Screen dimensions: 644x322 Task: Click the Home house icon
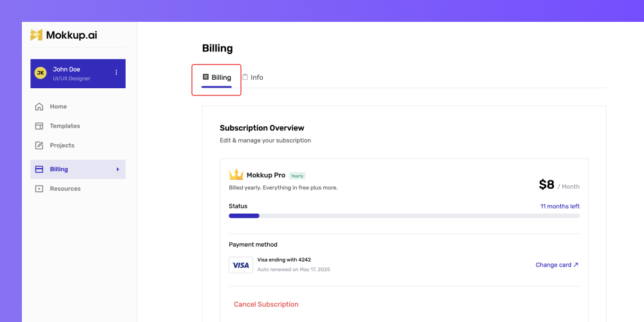tap(39, 107)
